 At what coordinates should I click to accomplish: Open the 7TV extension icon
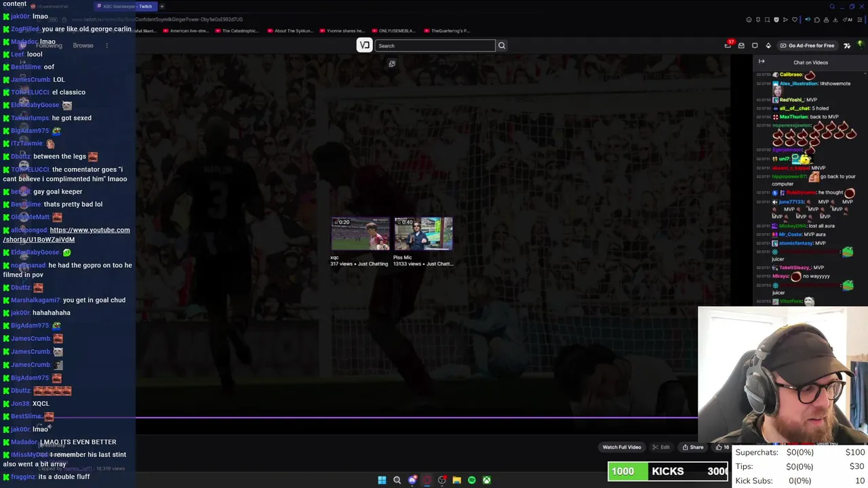(x=847, y=45)
